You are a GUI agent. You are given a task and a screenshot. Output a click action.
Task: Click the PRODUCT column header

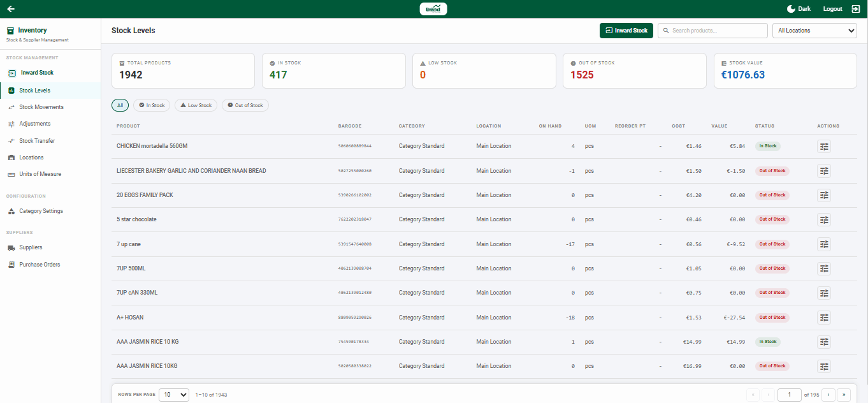[128, 126]
